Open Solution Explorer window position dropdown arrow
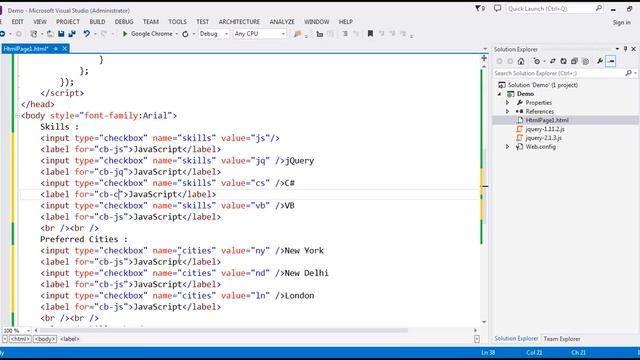This screenshot has height=360, width=640. click(x=617, y=49)
